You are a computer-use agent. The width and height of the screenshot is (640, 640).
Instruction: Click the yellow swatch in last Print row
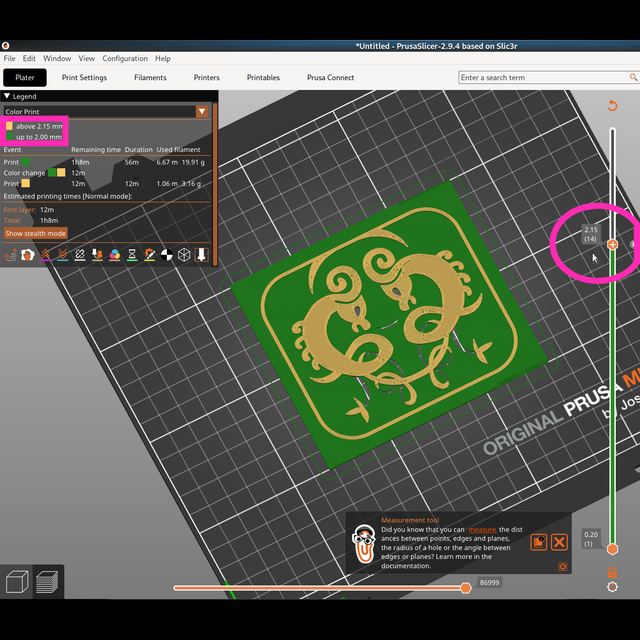25,183
